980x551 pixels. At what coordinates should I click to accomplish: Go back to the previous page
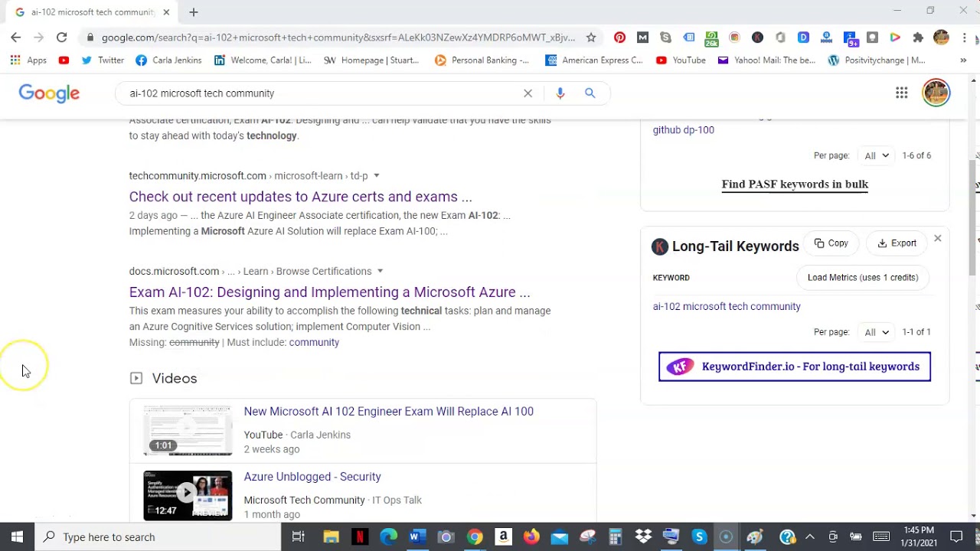(x=15, y=37)
